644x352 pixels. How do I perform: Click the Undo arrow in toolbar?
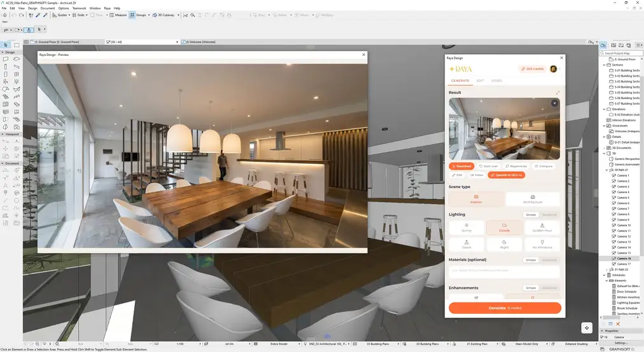pos(14,15)
